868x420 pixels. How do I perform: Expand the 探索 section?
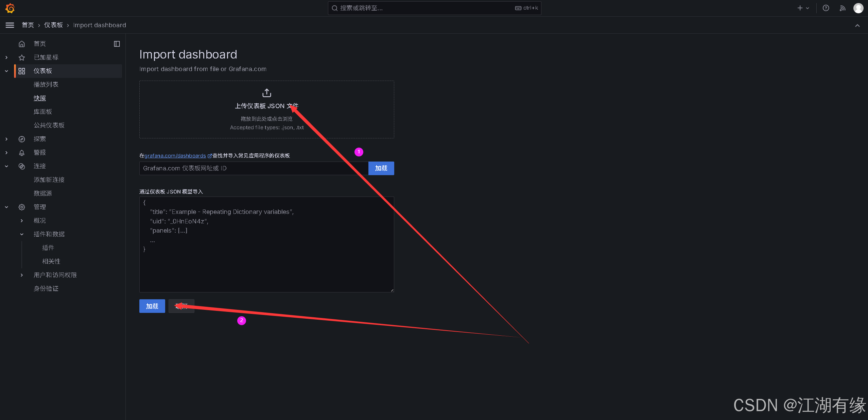click(6, 139)
